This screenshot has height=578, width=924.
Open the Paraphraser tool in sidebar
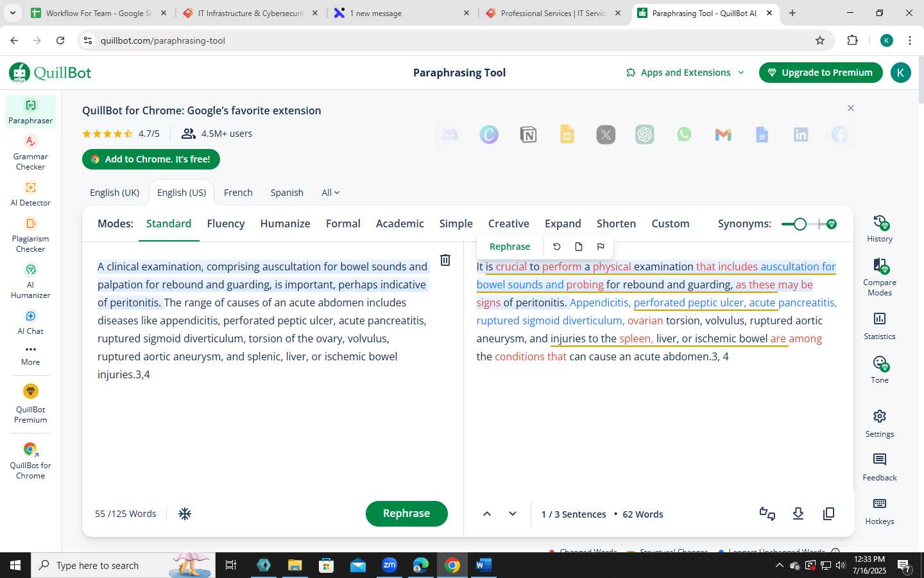pos(30,111)
